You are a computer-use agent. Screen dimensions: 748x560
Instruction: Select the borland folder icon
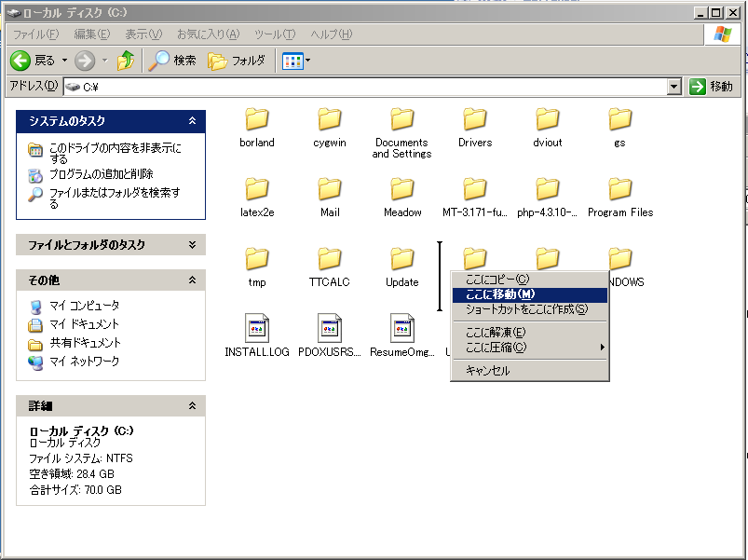click(x=257, y=119)
